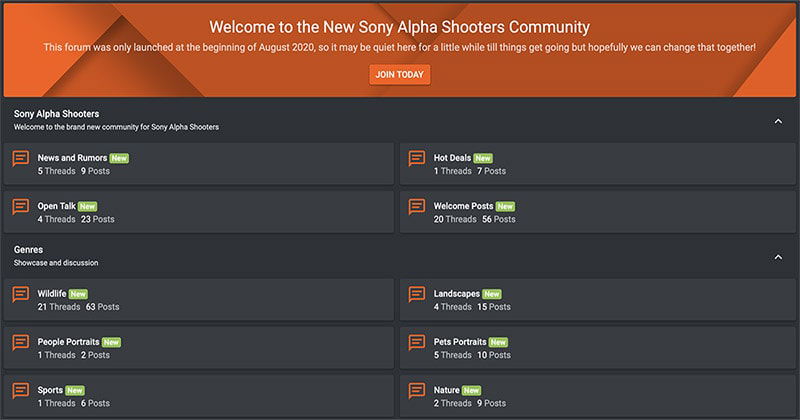This screenshot has width=800, height=420.
Task: Click the Nature forum chat icon
Action: click(x=416, y=391)
